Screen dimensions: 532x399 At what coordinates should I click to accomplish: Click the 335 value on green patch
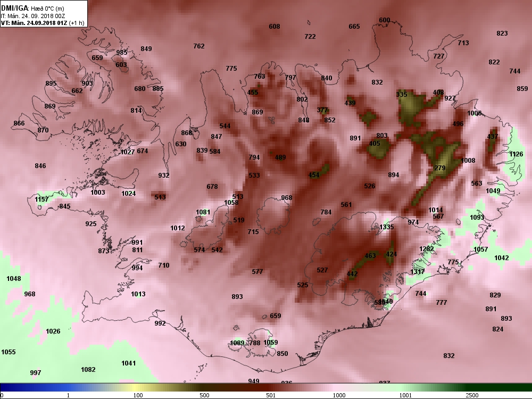(x=402, y=94)
